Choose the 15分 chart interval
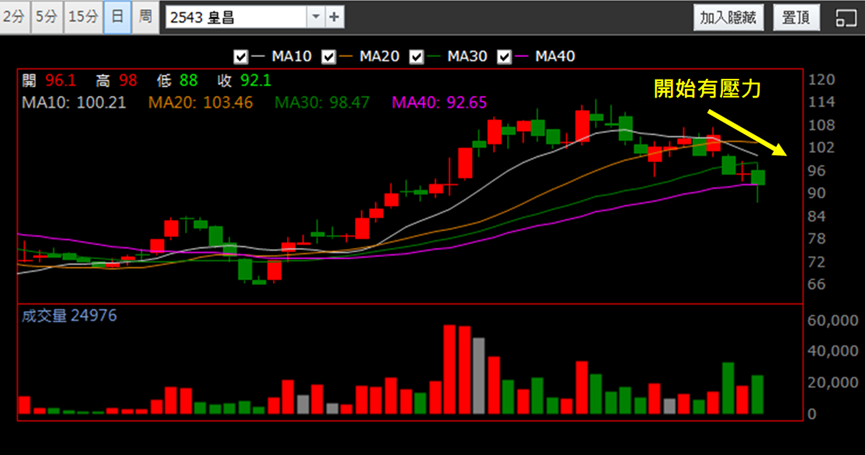The image size is (865, 455). click(x=83, y=17)
